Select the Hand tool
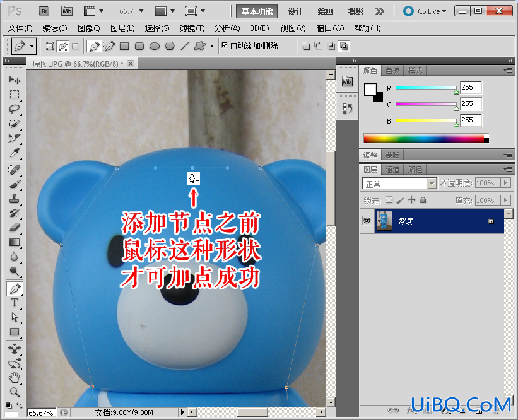This screenshot has height=420, width=518. [x=15, y=377]
